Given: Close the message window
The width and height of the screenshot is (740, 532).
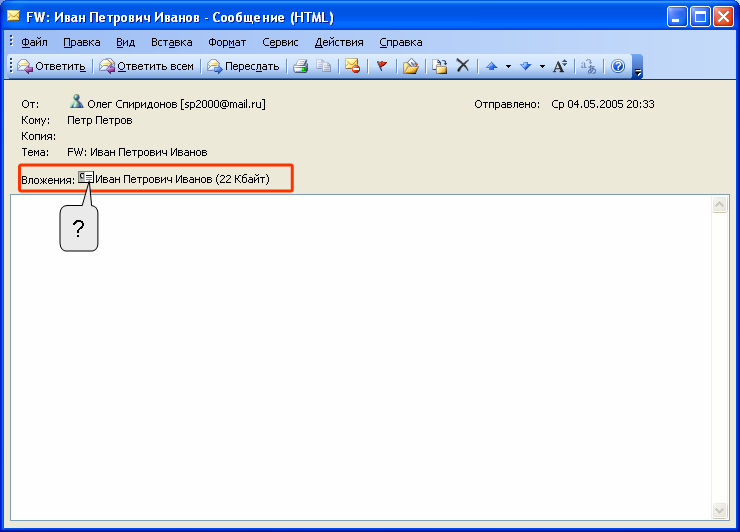Looking at the screenshot, I should pyautogui.click(x=723, y=17).
